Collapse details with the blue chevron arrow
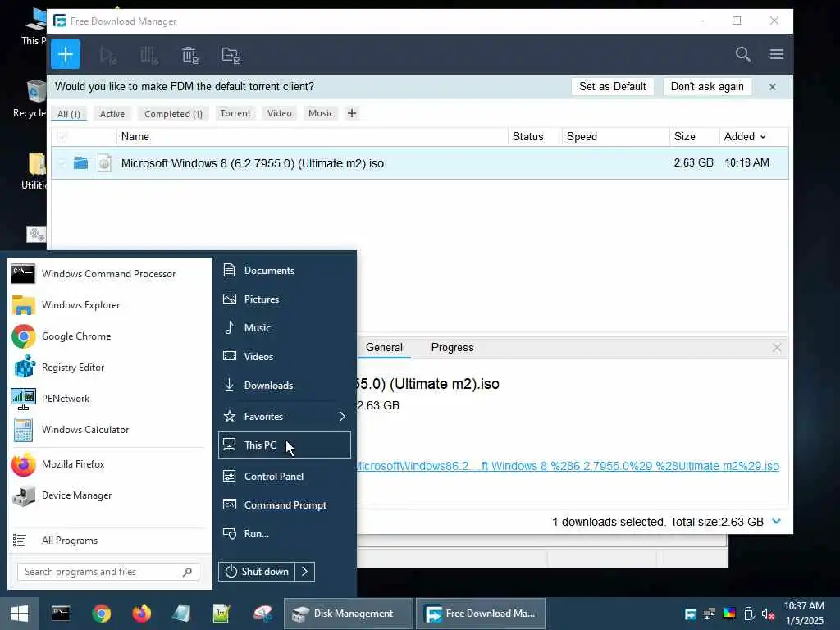The height and width of the screenshot is (630, 840). pyautogui.click(x=776, y=521)
